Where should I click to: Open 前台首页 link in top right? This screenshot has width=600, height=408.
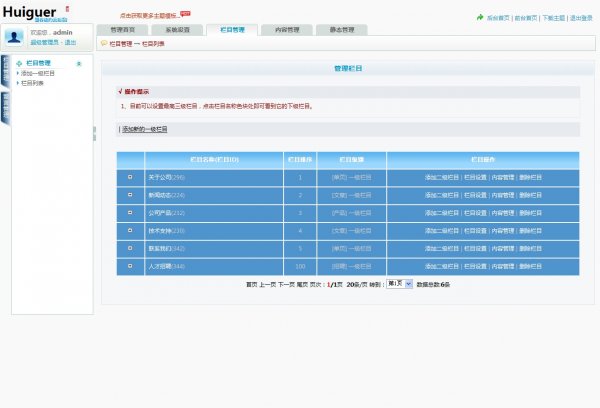point(526,18)
